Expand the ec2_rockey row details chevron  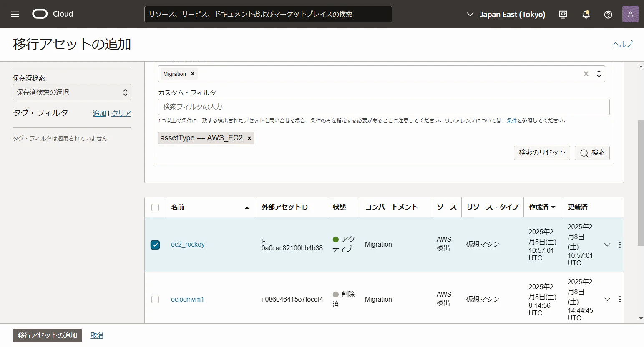607,245
